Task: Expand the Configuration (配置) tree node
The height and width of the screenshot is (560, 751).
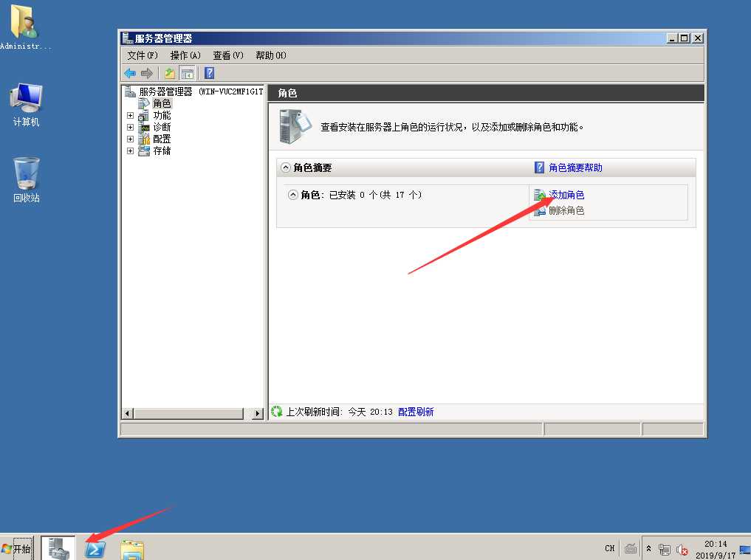Action: tap(130, 139)
